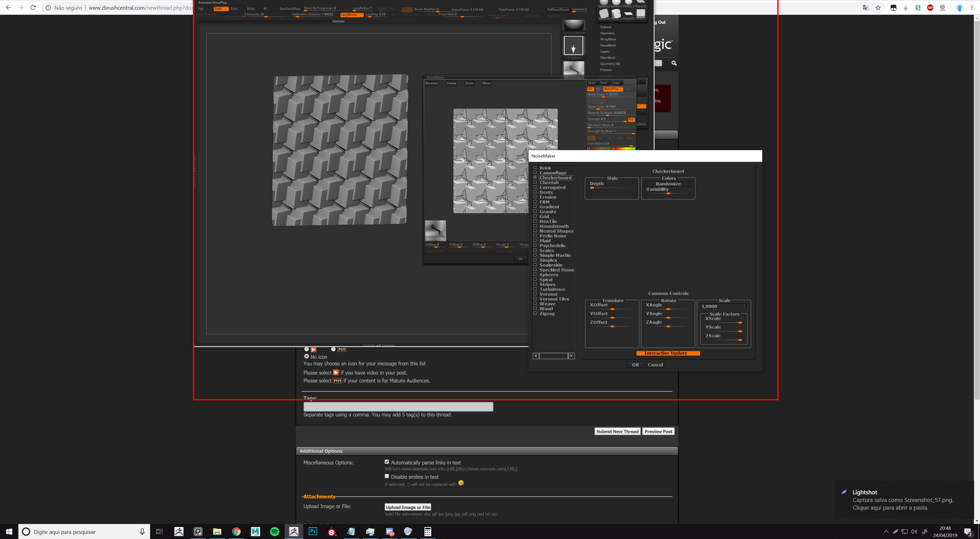This screenshot has height=539, width=980.
Task: Open the Tampermonkey extension icon
Action: (893, 8)
